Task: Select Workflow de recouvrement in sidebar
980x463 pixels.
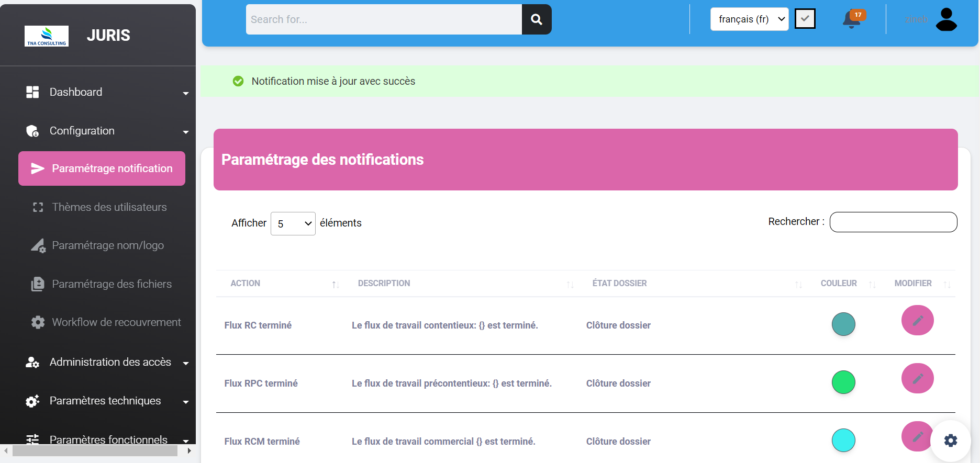Action: 116,322
